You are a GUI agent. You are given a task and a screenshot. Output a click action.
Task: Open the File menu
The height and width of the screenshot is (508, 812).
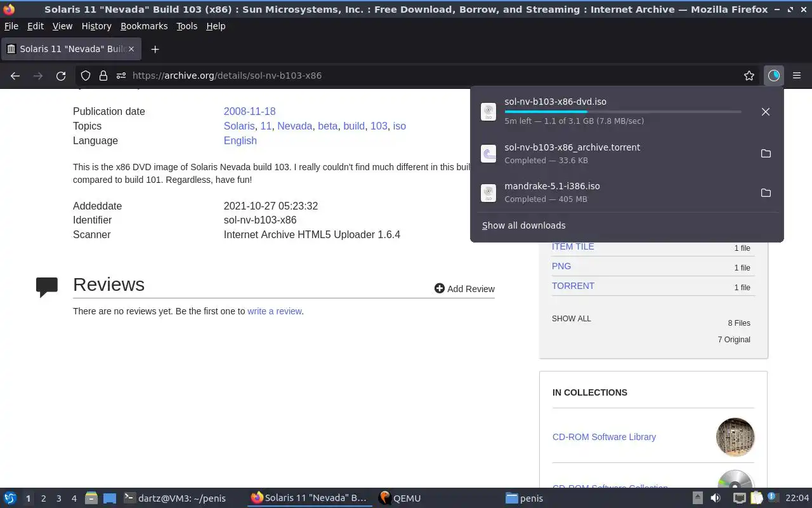(11, 26)
